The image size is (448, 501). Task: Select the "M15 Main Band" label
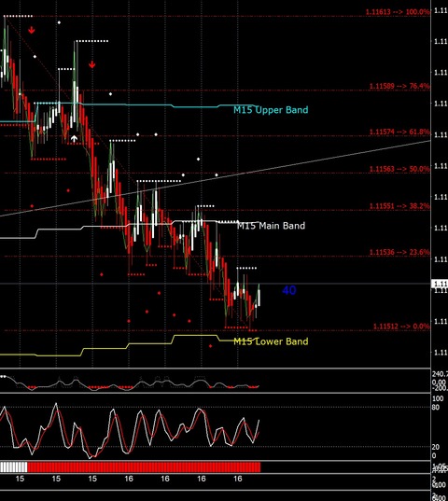tap(271, 226)
